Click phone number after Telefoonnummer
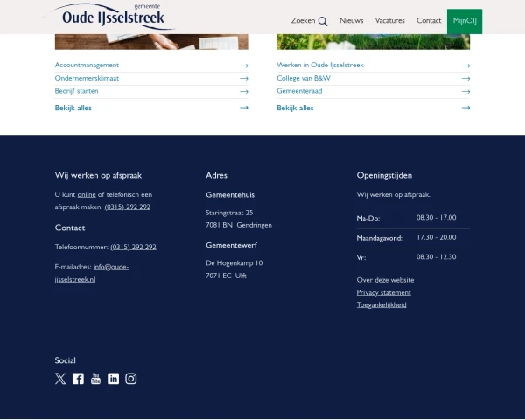The width and height of the screenshot is (525, 420). click(x=133, y=247)
